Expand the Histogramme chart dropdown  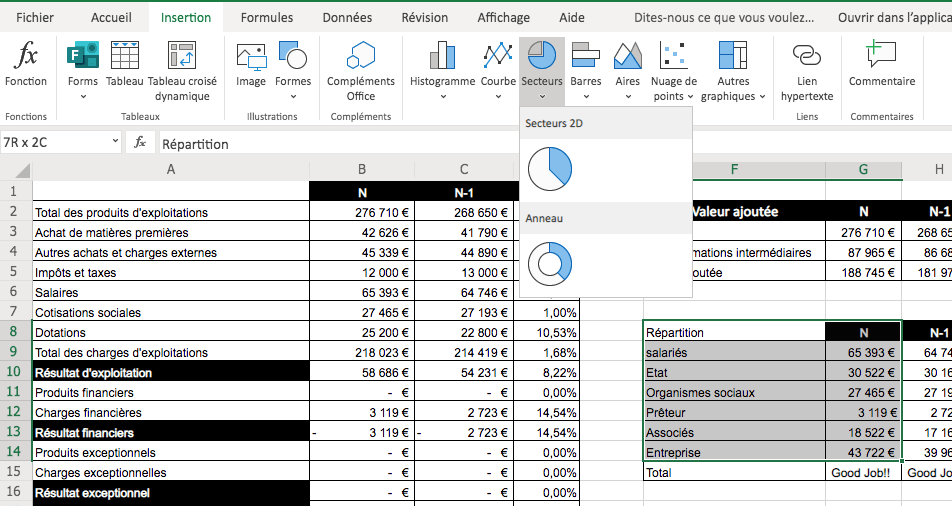(442, 96)
